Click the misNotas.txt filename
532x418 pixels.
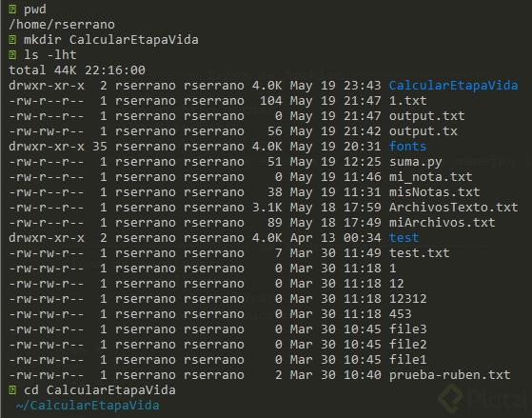tap(434, 192)
